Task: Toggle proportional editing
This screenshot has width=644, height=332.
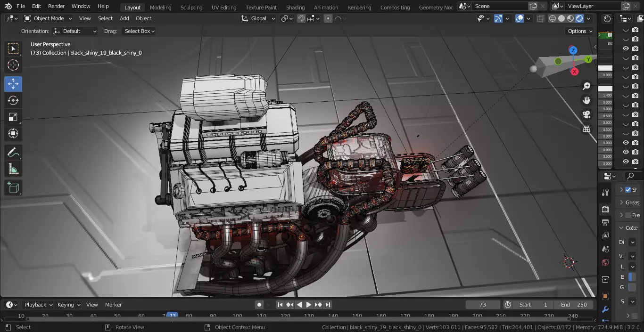Action: 328,18
